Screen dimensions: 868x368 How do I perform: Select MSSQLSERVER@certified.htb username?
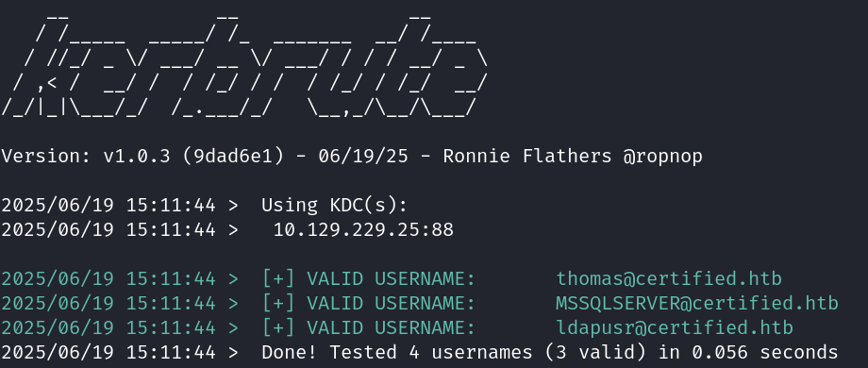(697, 303)
